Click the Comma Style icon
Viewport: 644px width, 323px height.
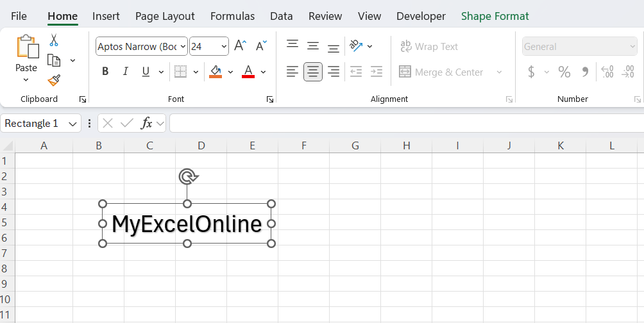click(x=585, y=72)
